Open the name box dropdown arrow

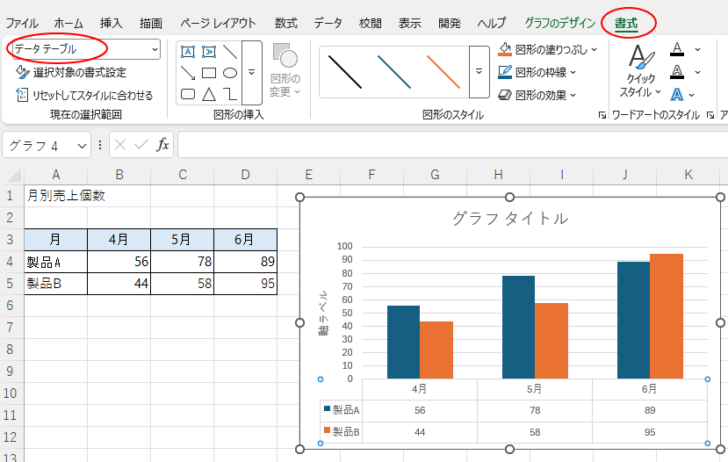(82, 146)
